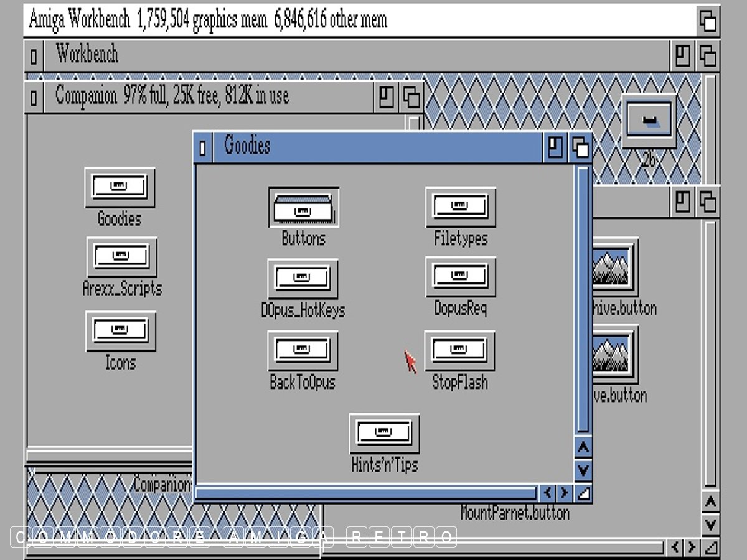The width and height of the screenshot is (747, 560).
Task: Select the Arexx_Scripts drawer
Action: pos(121,257)
